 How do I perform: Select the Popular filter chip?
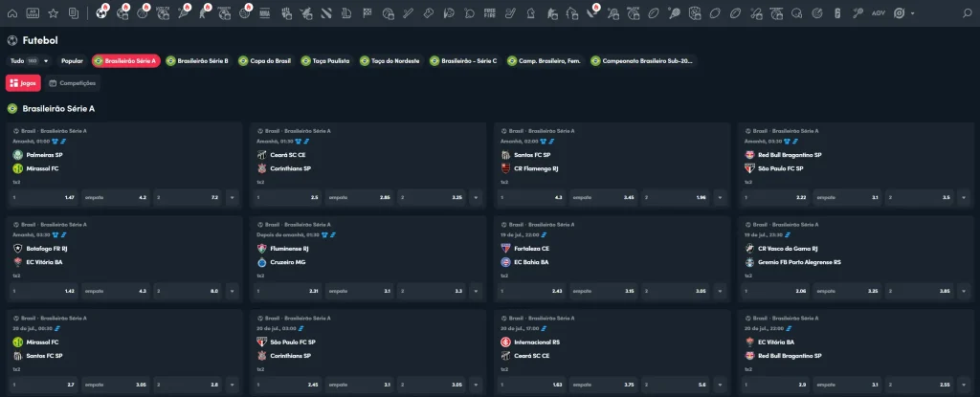coord(72,60)
